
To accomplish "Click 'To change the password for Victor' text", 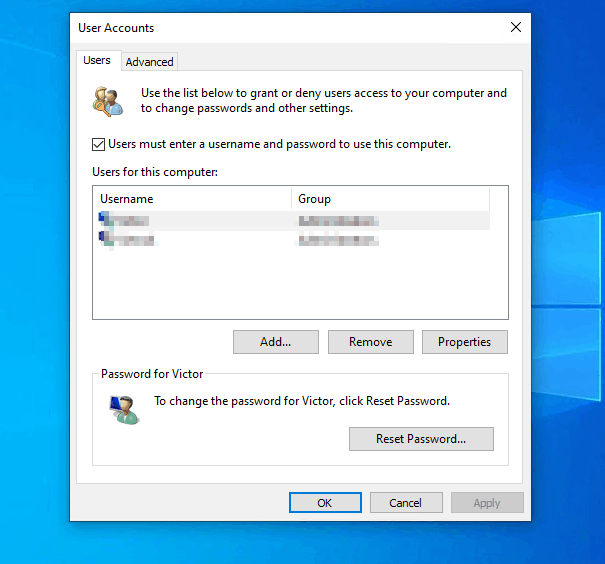I will [302, 401].
